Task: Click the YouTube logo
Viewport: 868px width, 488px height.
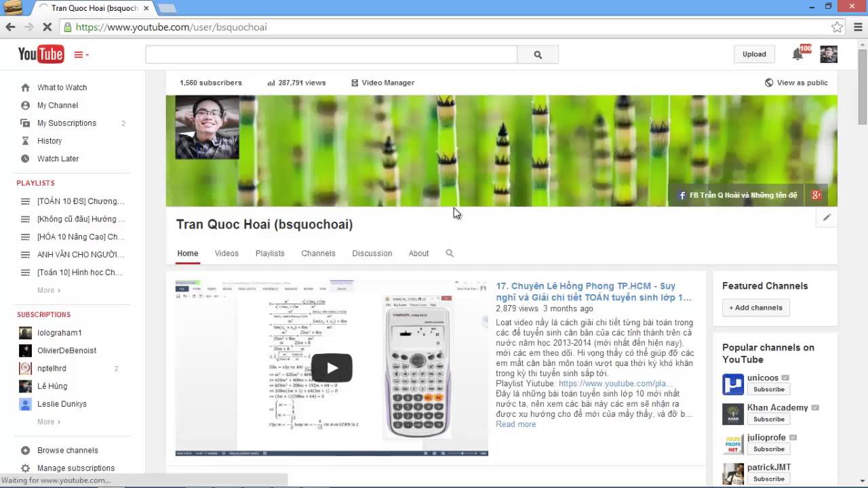Action: coord(41,54)
